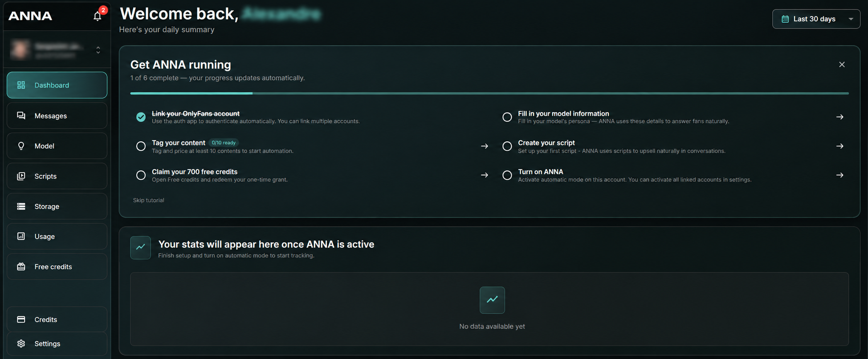Click arrow next to Turn on ANNA

(x=839, y=175)
